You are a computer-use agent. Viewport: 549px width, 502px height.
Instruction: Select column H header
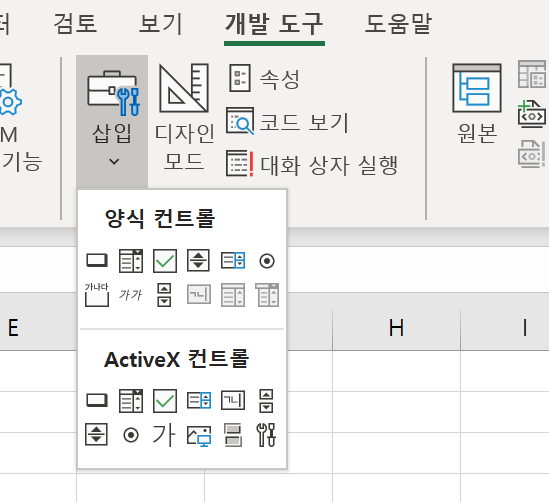[396, 328]
